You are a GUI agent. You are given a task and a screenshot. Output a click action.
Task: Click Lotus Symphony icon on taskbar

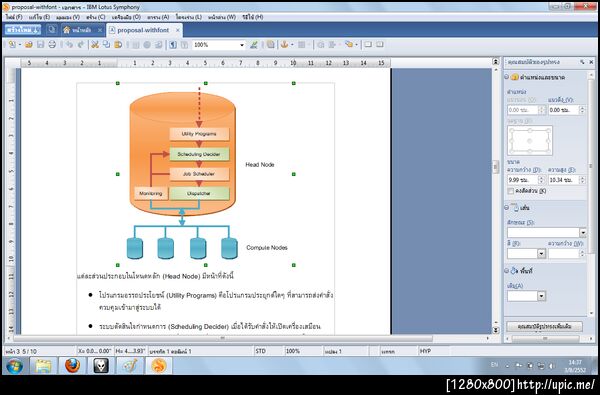click(x=159, y=366)
